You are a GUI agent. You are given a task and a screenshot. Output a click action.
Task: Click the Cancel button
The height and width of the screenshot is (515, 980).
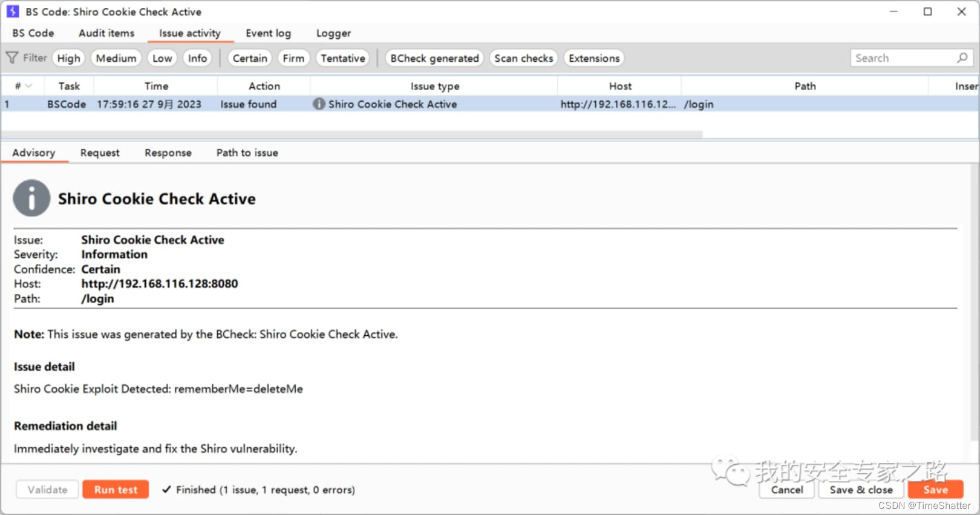point(787,490)
